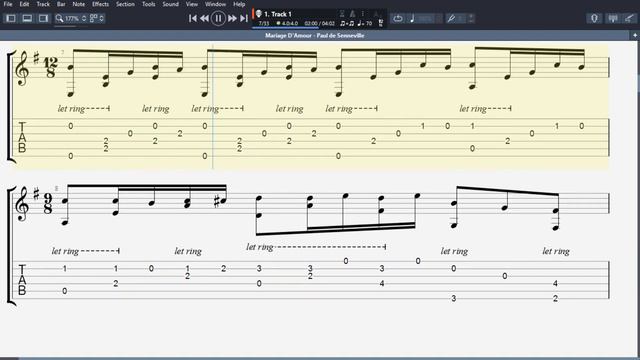Add a new document tab

point(635,36)
